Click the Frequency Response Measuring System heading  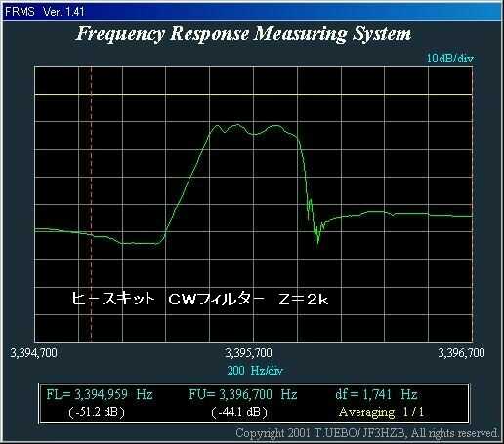click(x=243, y=34)
